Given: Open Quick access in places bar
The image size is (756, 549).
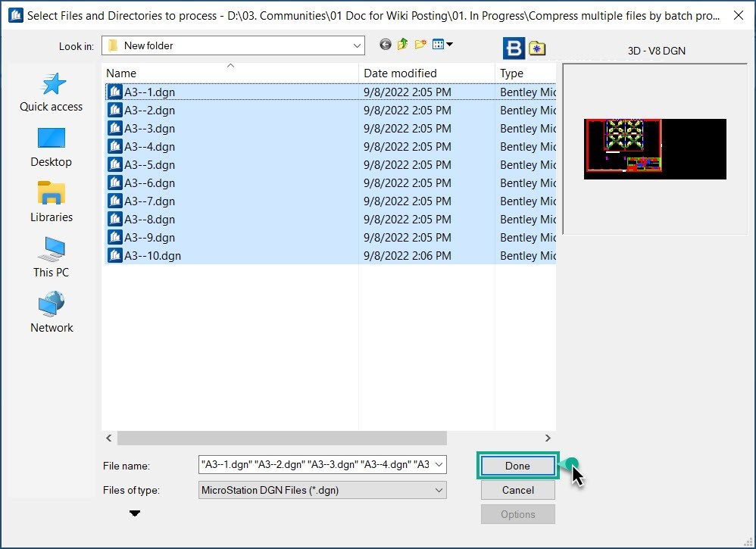Looking at the screenshot, I should (51, 92).
